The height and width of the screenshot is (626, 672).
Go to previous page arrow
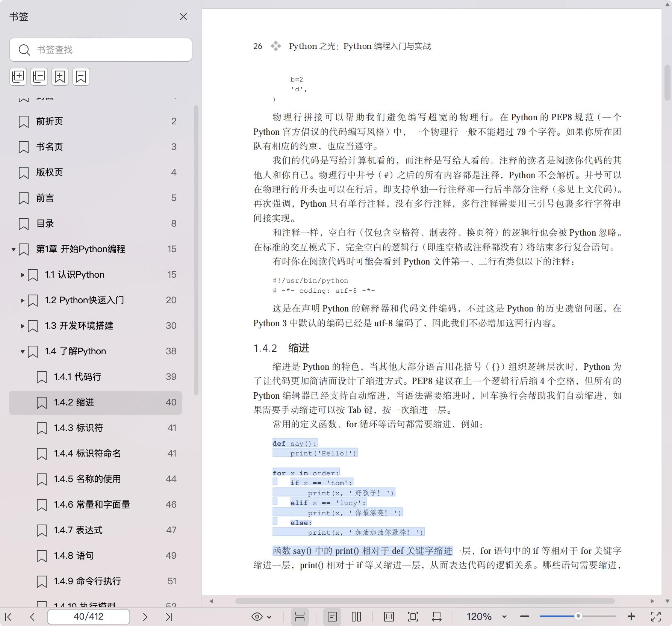[x=32, y=617]
